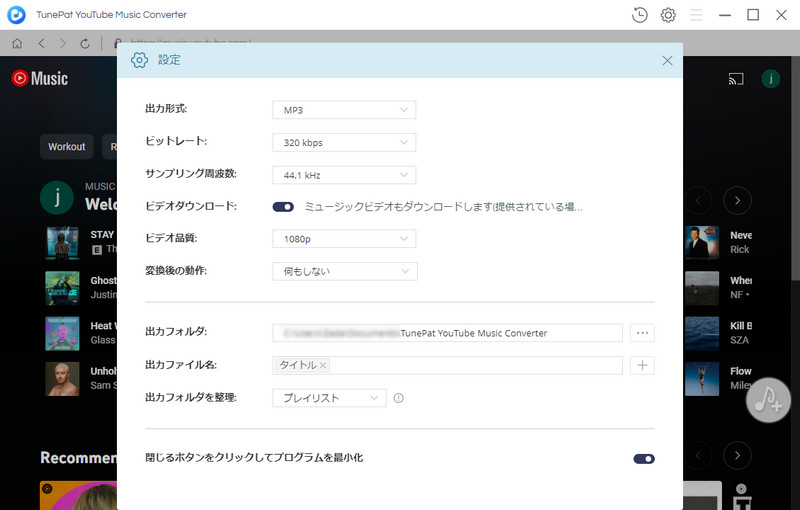This screenshot has height=510, width=800.
Task: Click the 設定 dialog title text
Action: [169, 60]
